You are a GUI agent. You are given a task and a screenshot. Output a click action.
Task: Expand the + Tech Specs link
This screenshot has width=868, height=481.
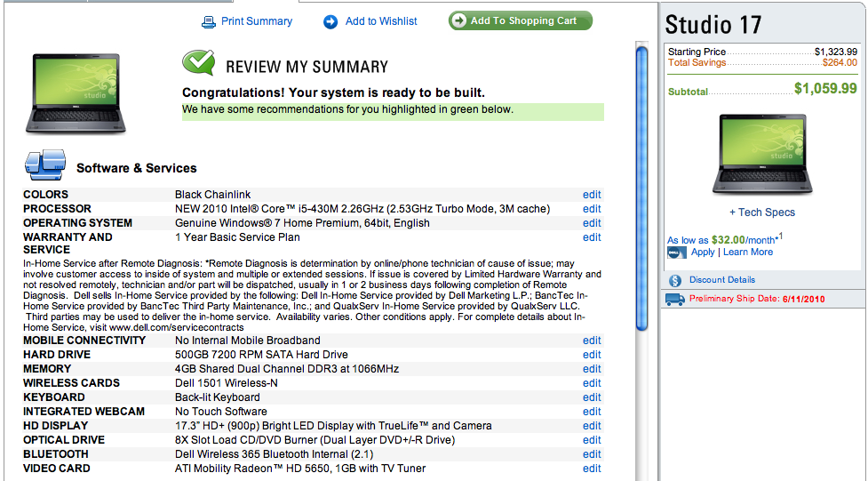click(x=761, y=212)
